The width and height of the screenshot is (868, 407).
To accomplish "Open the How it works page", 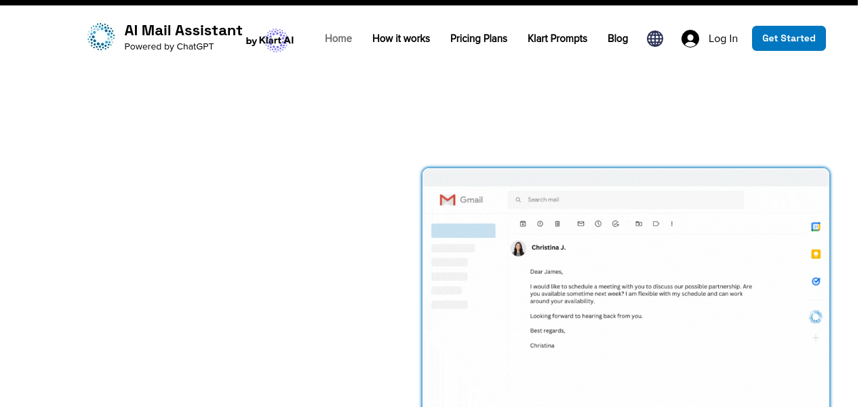I will point(401,39).
